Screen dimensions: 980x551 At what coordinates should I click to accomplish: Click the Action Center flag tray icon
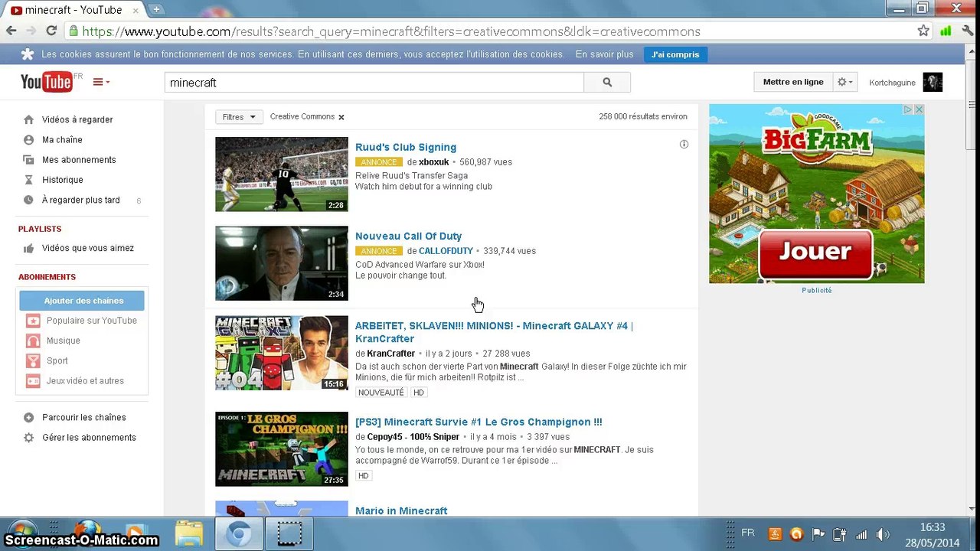point(818,534)
